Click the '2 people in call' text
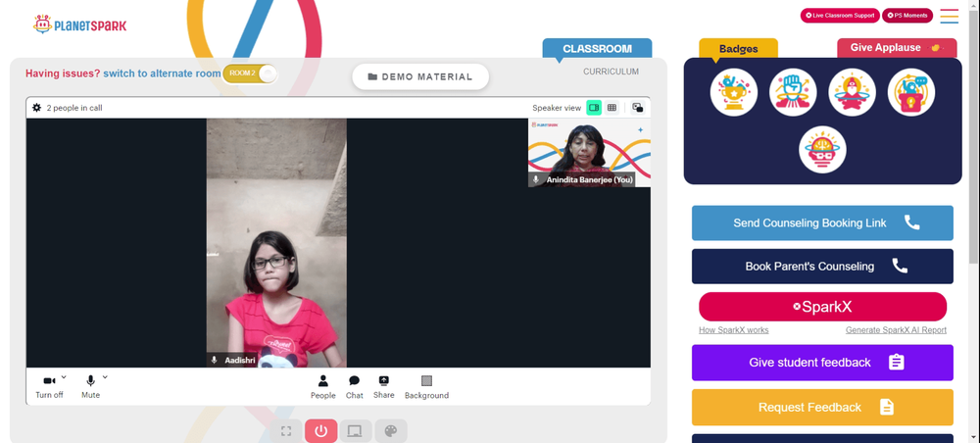980x443 pixels. (74, 108)
